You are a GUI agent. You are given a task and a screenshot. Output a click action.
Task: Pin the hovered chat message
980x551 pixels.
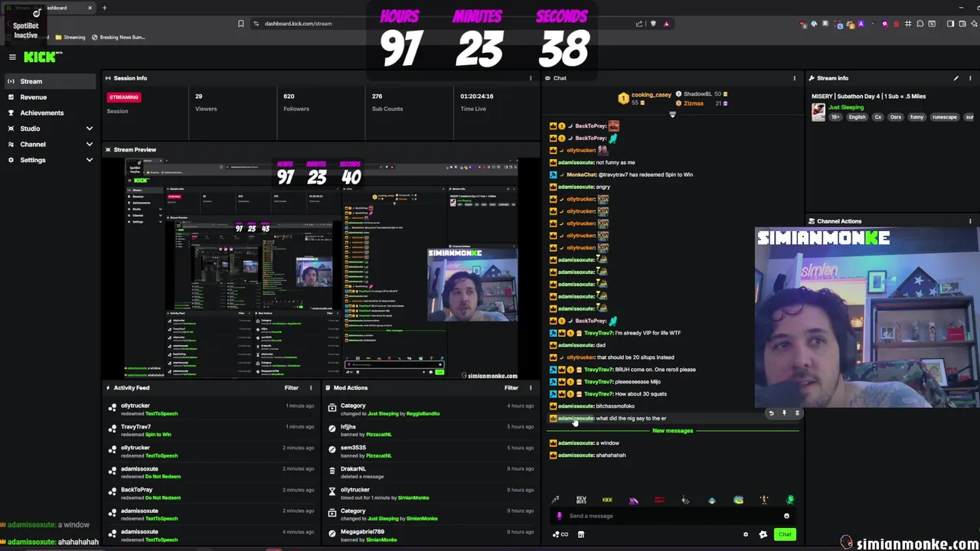pyautogui.click(x=784, y=413)
